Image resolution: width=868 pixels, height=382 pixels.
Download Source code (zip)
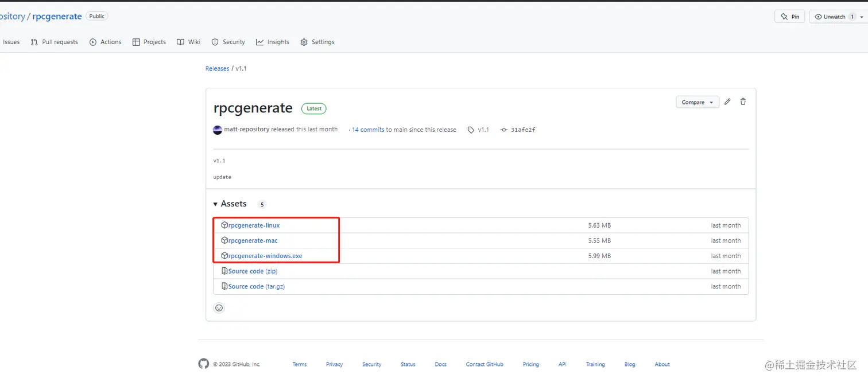click(x=253, y=271)
